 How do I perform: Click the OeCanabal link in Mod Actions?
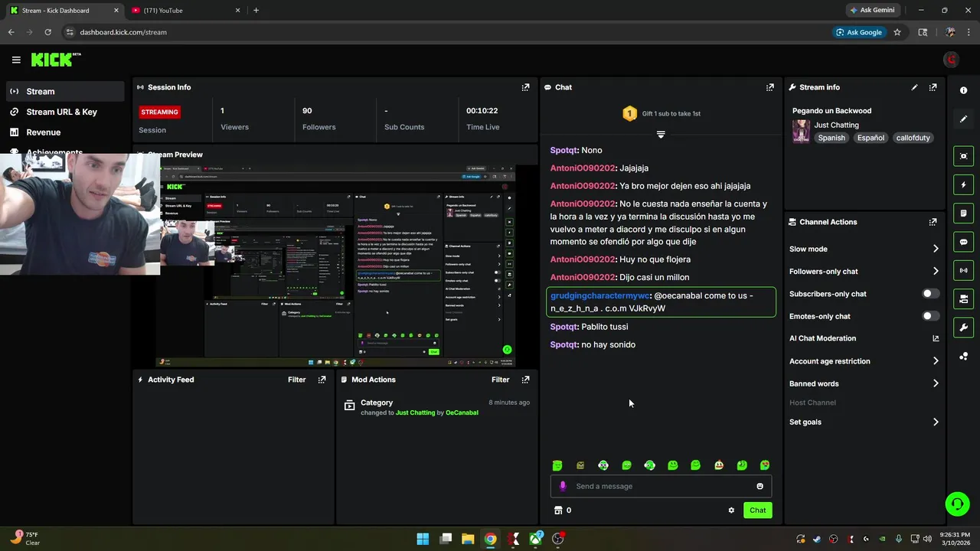(462, 412)
